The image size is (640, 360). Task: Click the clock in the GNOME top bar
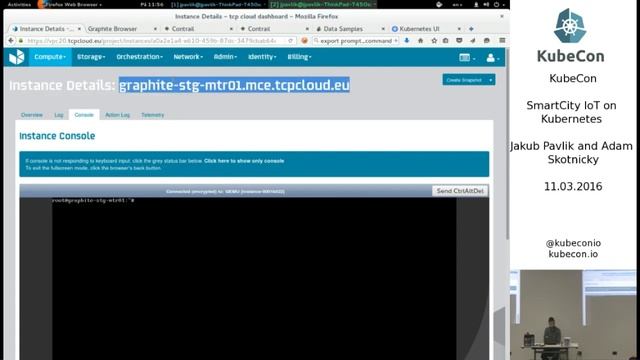151,4
